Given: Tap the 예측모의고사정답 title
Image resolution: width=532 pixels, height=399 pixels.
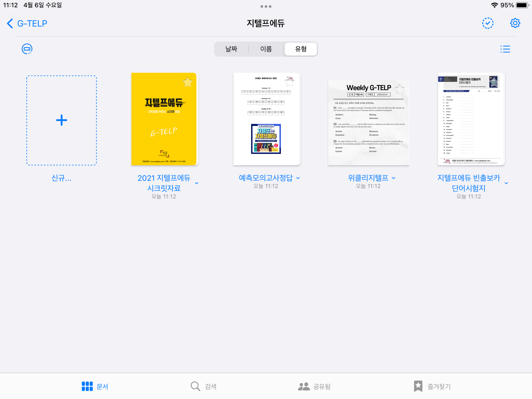Looking at the screenshot, I should tap(266, 178).
